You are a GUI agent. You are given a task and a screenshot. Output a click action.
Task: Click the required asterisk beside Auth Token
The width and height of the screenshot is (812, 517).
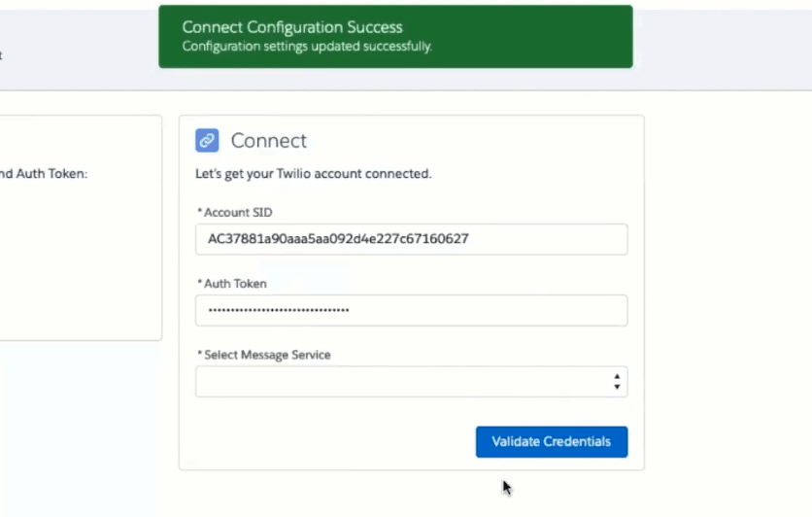click(199, 284)
